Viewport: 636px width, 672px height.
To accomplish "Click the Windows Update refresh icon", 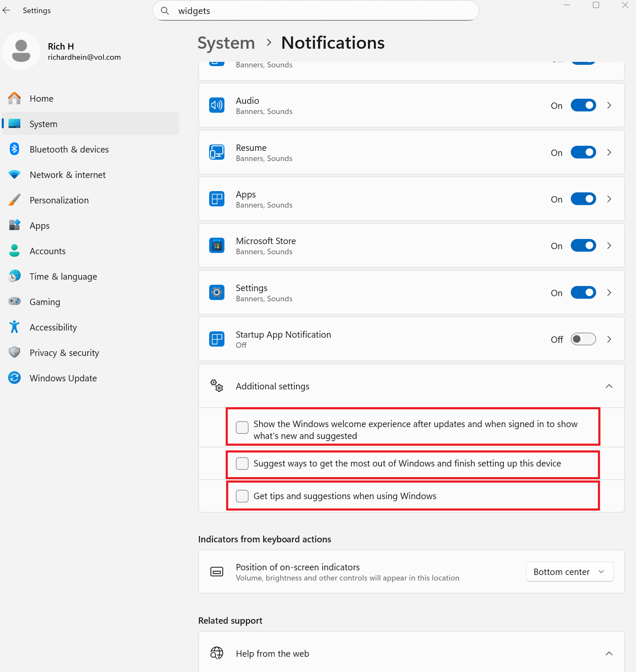I will point(14,378).
